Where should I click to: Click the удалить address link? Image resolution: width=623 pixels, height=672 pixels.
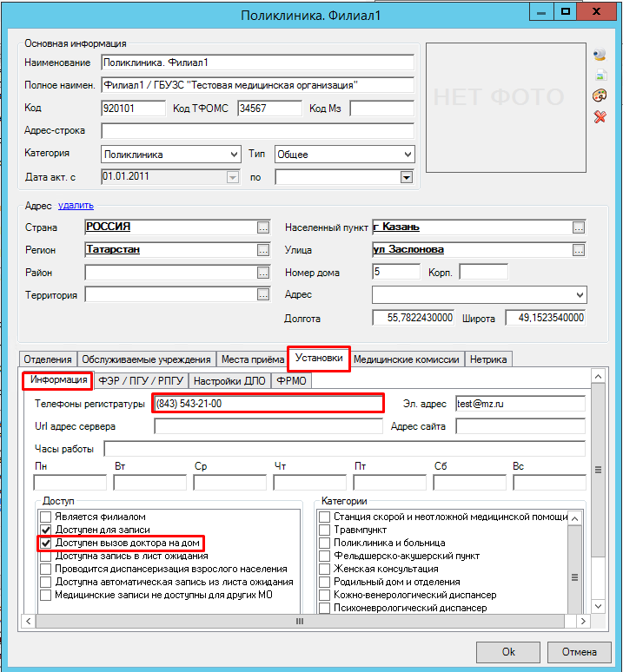coord(76,205)
